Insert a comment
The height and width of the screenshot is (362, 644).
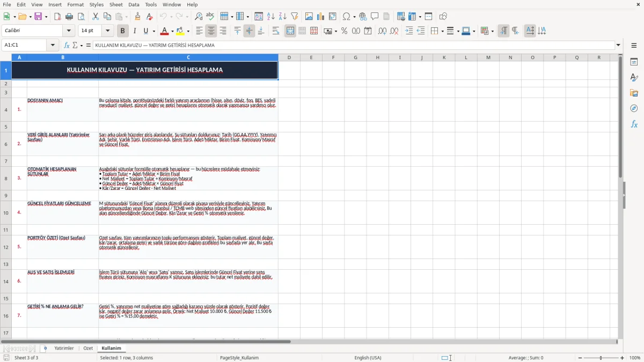pyautogui.click(x=375, y=17)
